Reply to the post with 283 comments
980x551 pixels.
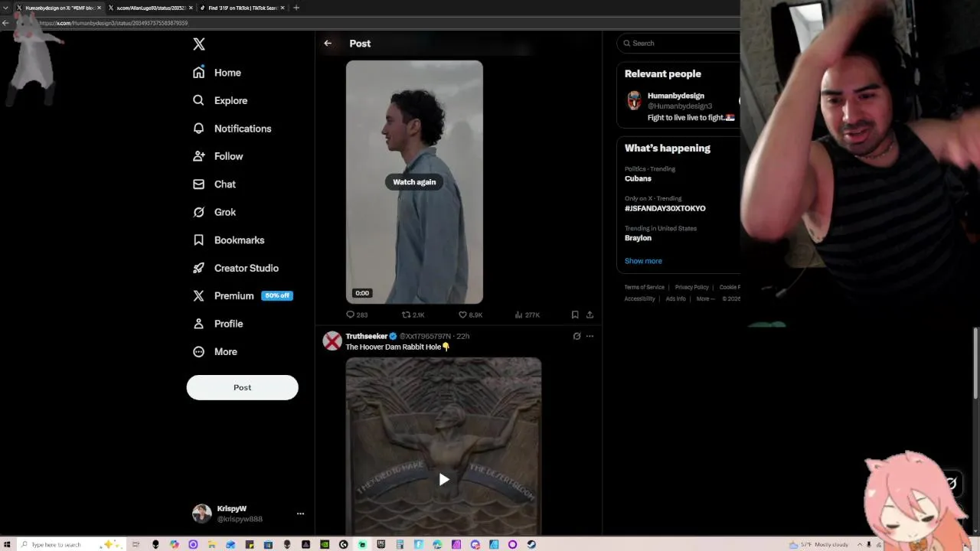[357, 315]
